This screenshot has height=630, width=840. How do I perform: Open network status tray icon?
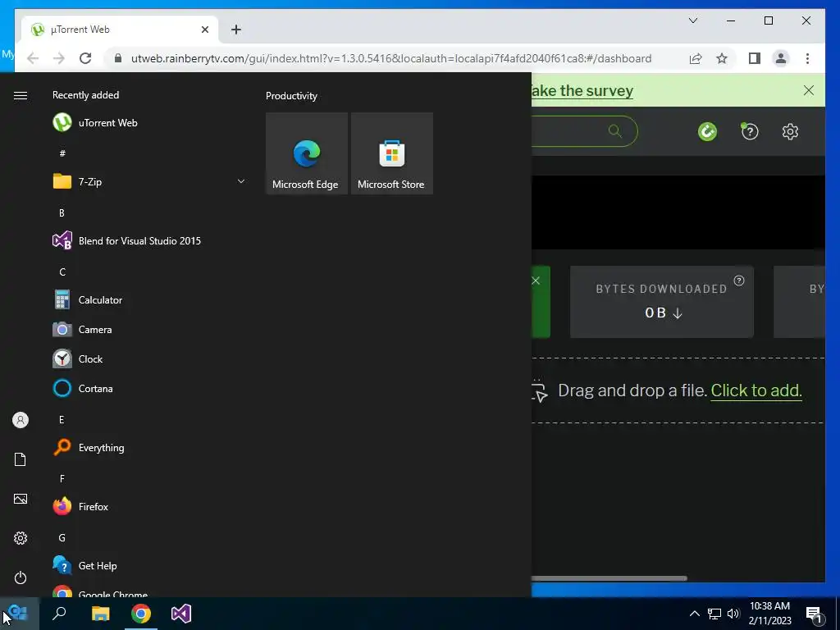pyautogui.click(x=714, y=614)
